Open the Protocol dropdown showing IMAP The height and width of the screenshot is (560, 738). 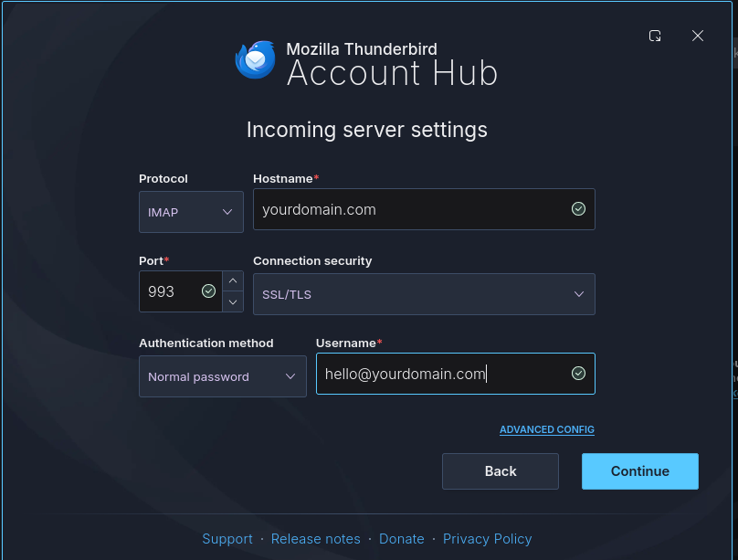(191, 212)
